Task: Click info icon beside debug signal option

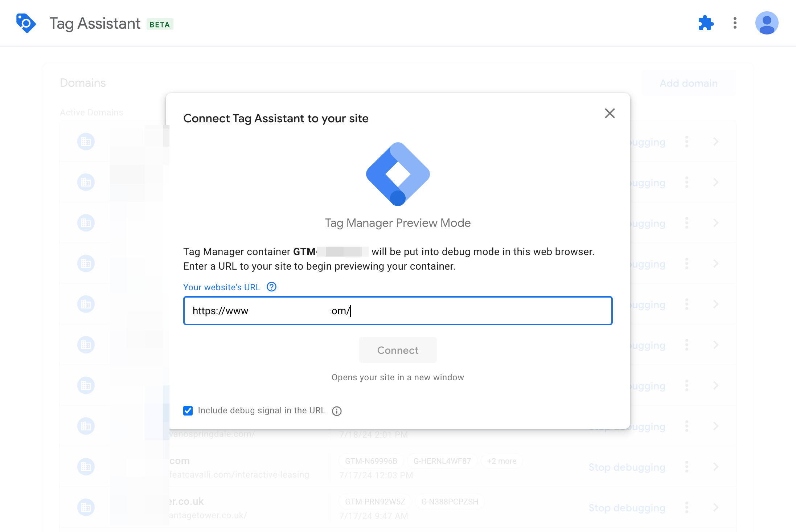Action: click(x=337, y=411)
